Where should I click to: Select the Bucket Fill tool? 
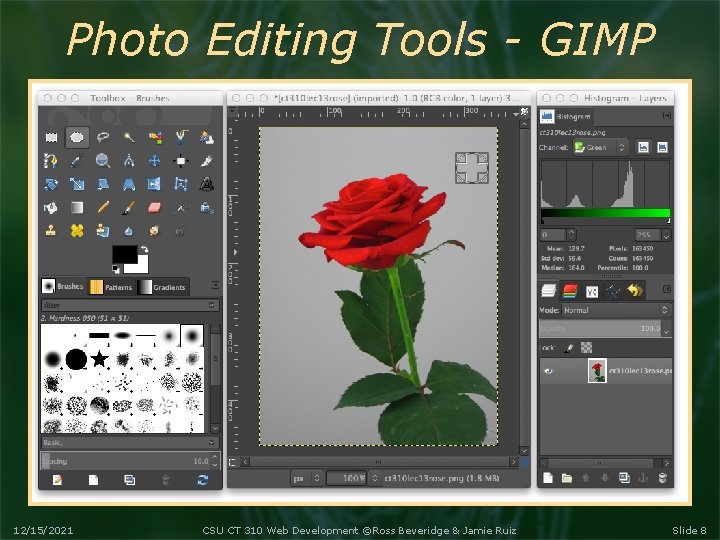pos(51,208)
